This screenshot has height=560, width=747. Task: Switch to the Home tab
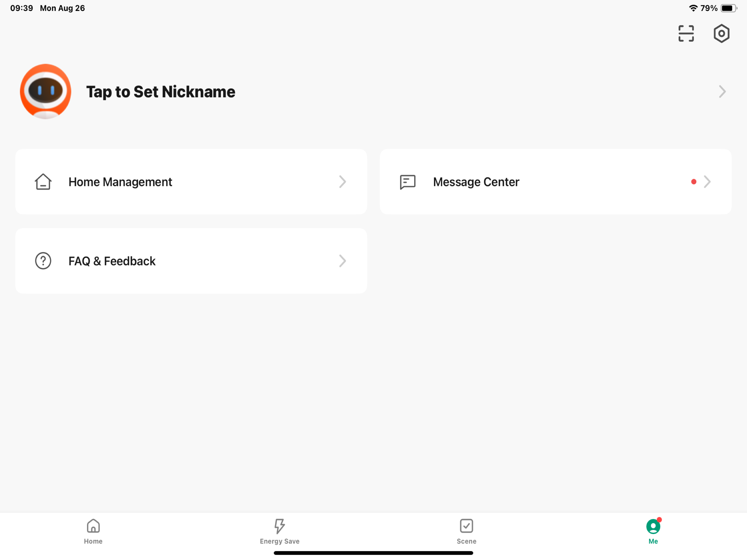point(93,532)
